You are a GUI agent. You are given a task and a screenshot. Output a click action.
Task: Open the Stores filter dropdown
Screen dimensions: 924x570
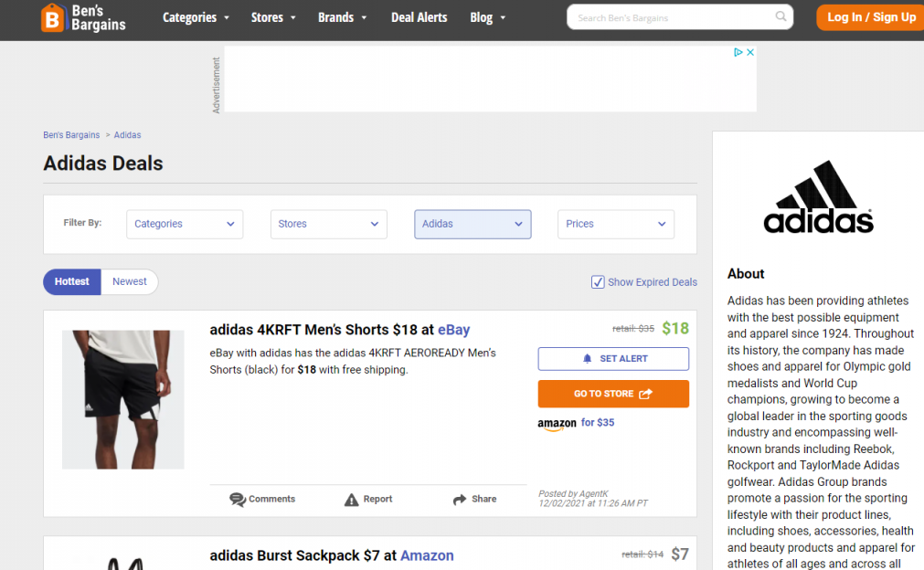click(329, 225)
